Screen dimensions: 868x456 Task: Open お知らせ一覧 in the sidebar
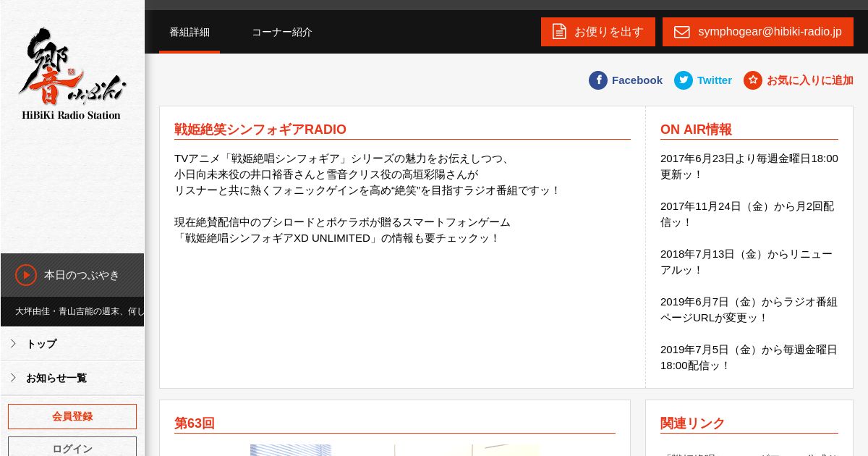point(72,378)
